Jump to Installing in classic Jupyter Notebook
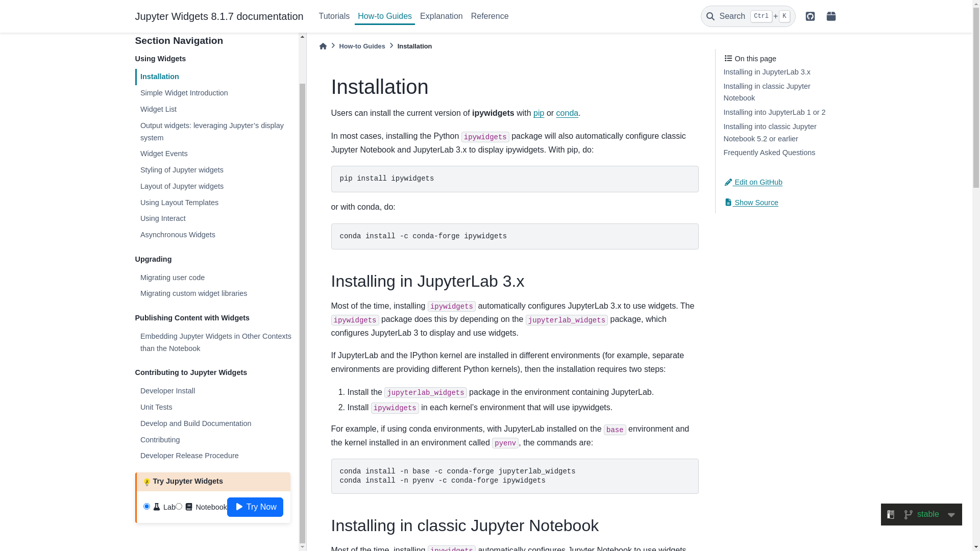This screenshot has width=980, height=551. 767,92
